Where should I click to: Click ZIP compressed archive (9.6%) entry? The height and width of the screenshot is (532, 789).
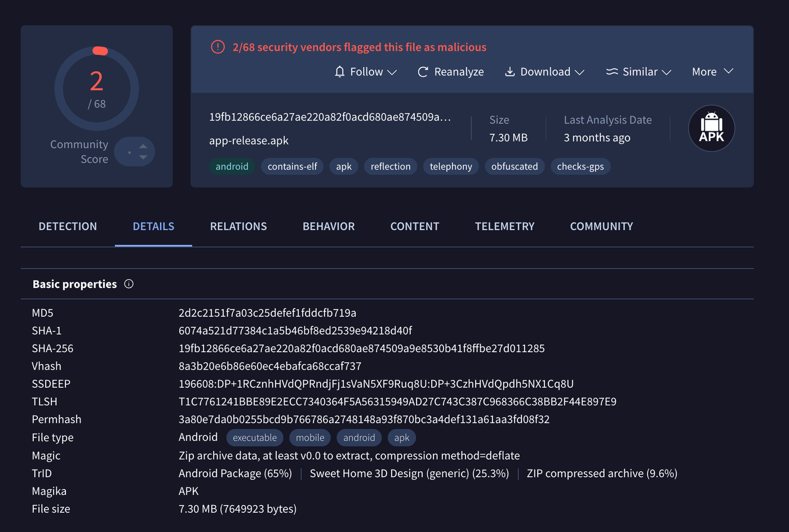coord(602,473)
